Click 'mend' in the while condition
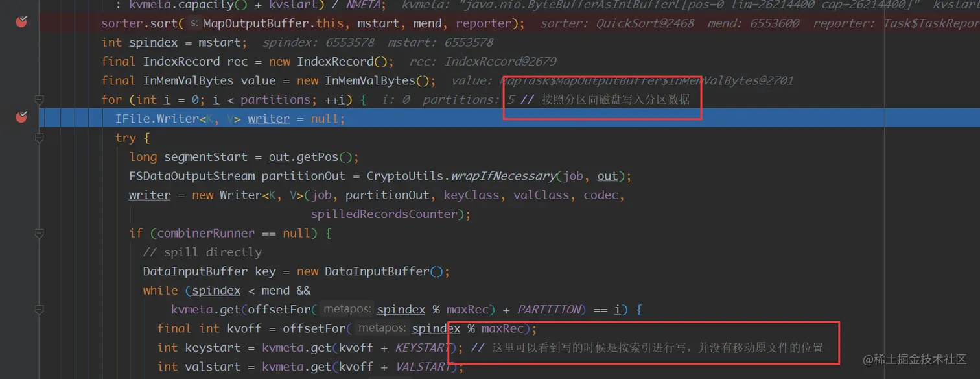The height and width of the screenshot is (379, 980). click(275, 290)
